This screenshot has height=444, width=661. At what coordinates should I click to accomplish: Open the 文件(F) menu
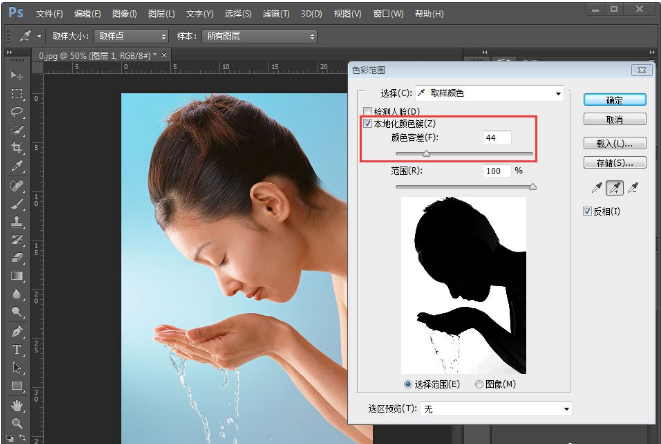(x=49, y=13)
